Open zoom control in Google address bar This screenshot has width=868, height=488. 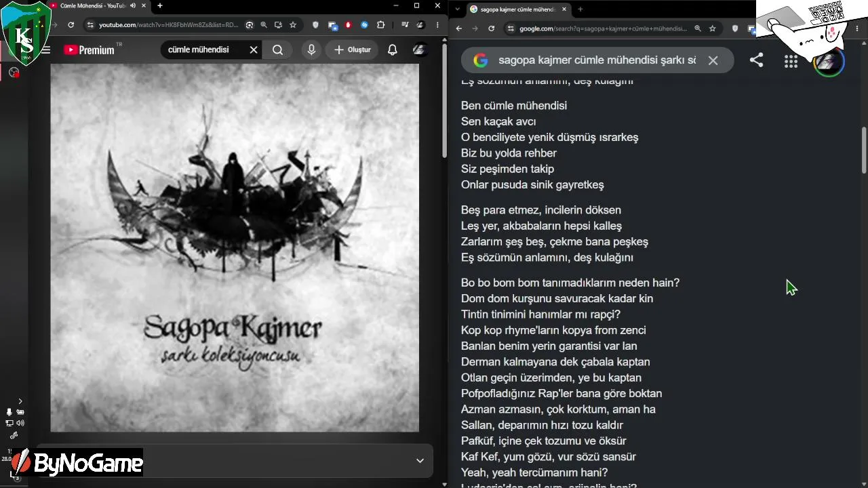698,28
